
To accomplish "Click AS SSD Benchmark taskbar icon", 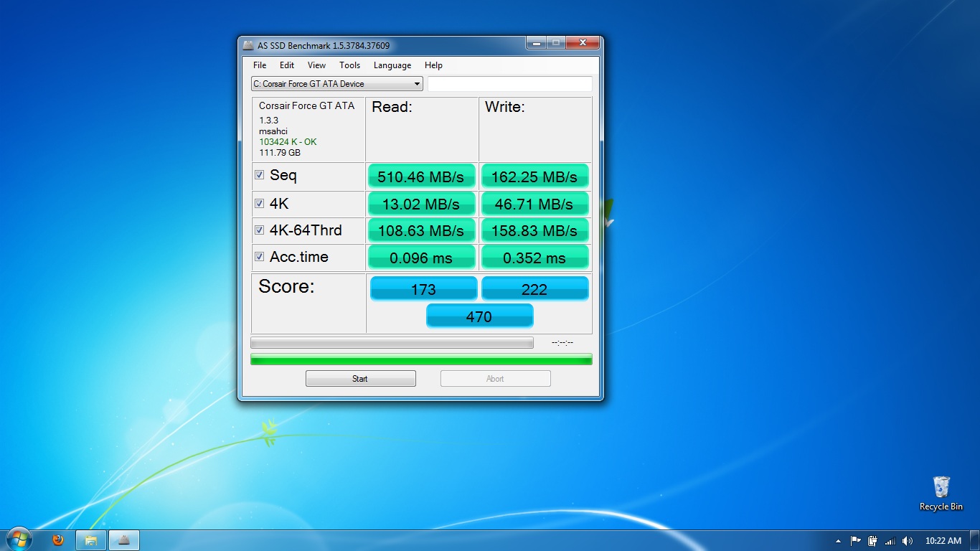I will pyautogui.click(x=124, y=540).
